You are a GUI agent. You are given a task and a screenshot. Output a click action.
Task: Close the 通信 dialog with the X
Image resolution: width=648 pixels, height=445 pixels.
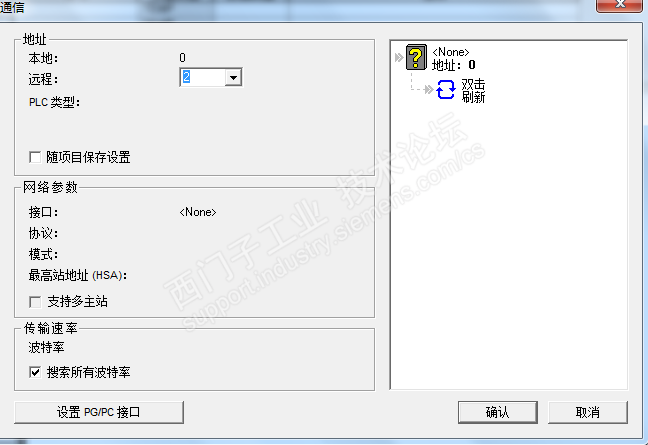619,5
